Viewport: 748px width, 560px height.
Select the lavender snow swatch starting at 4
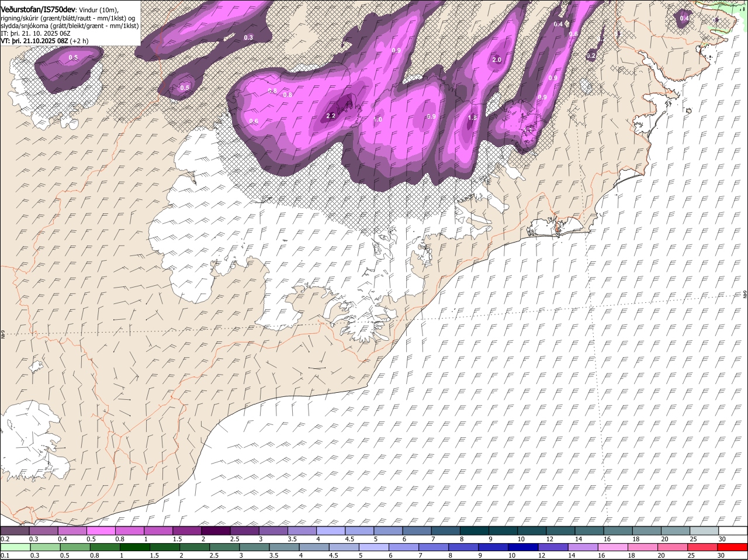(331, 530)
